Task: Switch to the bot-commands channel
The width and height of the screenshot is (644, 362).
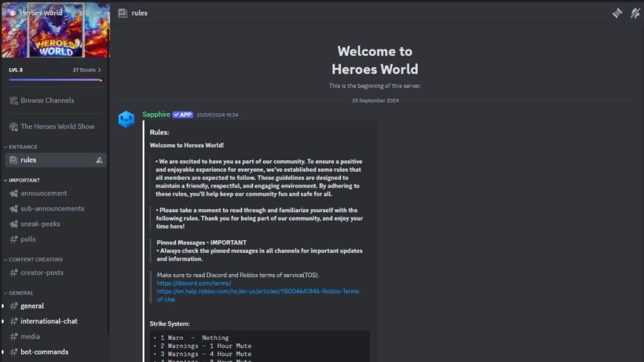Action: click(44, 352)
